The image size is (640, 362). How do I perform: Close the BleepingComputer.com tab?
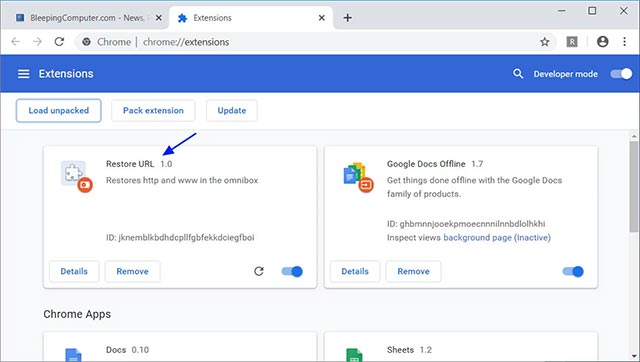[x=159, y=18]
